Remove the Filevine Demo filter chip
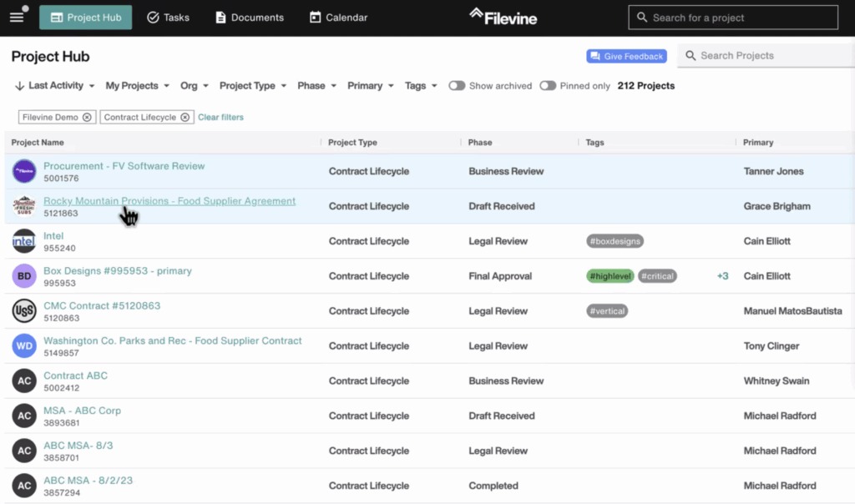The image size is (855, 504). tap(87, 118)
